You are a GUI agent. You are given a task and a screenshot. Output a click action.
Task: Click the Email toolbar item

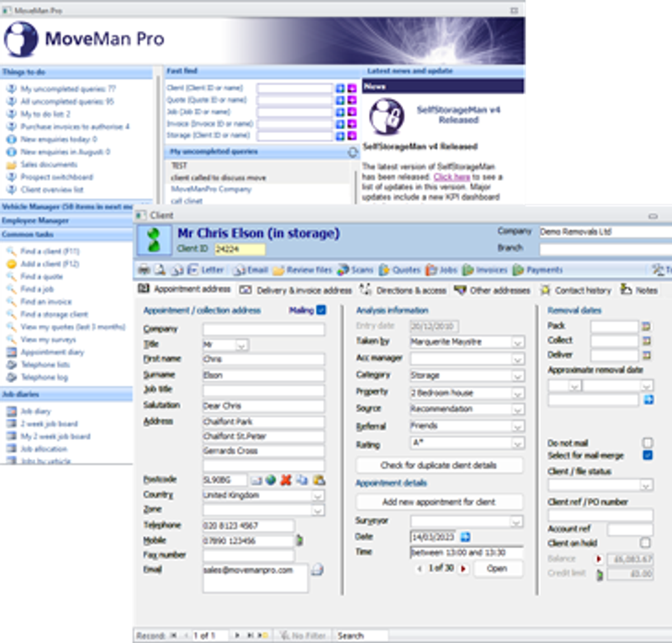(x=250, y=270)
